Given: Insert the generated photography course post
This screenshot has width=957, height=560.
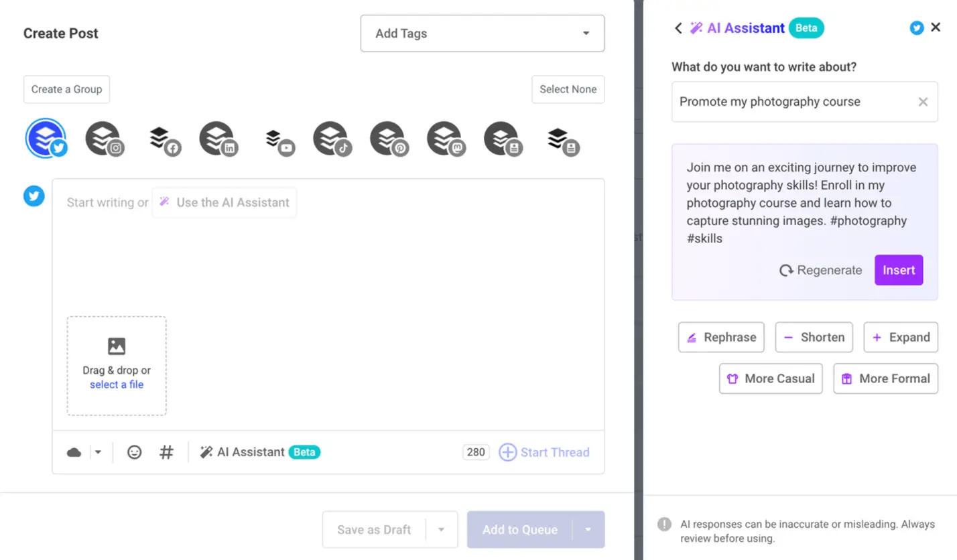Looking at the screenshot, I should [898, 270].
